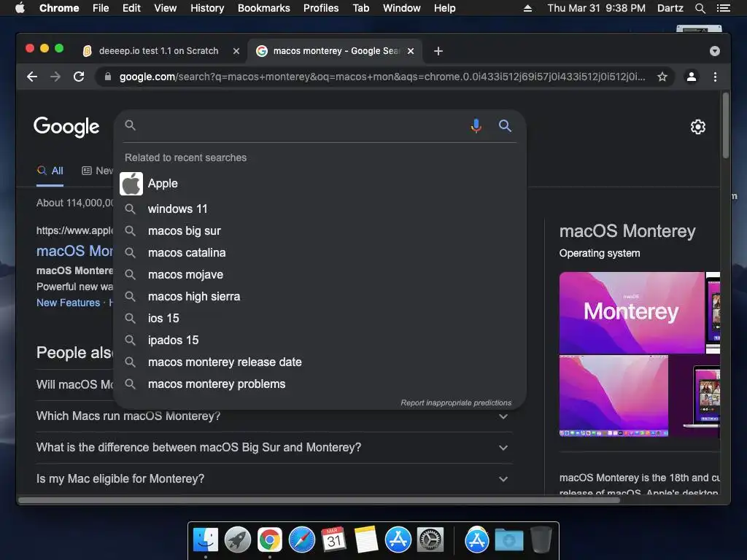Open the Tab menu
The image size is (747, 560).
360,8
